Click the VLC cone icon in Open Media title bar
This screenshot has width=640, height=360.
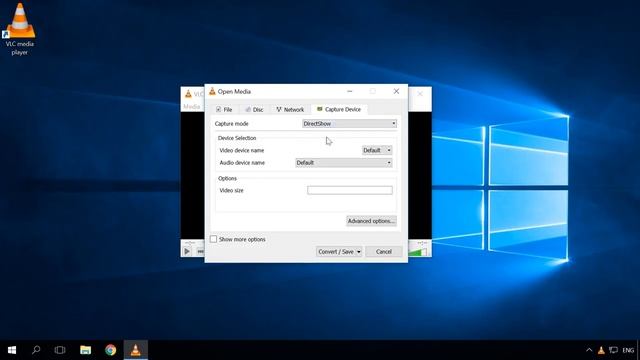212,91
